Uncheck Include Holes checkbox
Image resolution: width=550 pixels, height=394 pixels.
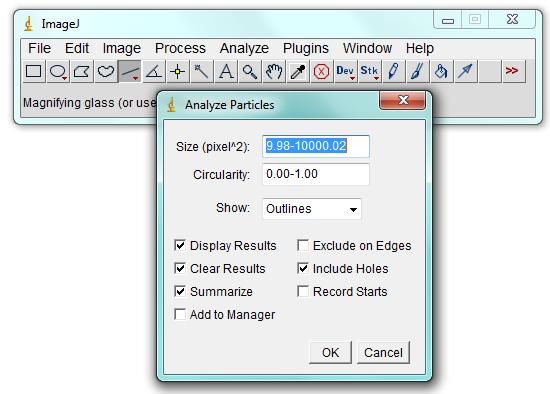pos(303,268)
